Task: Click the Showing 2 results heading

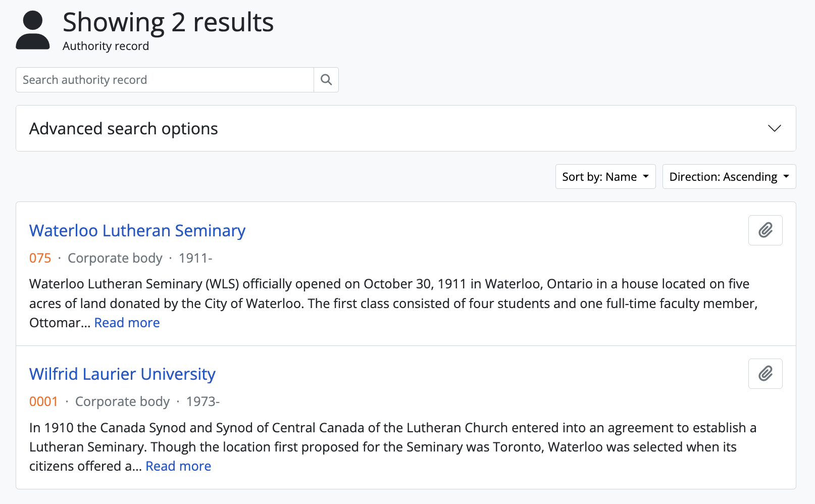Action: click(168, 23)
